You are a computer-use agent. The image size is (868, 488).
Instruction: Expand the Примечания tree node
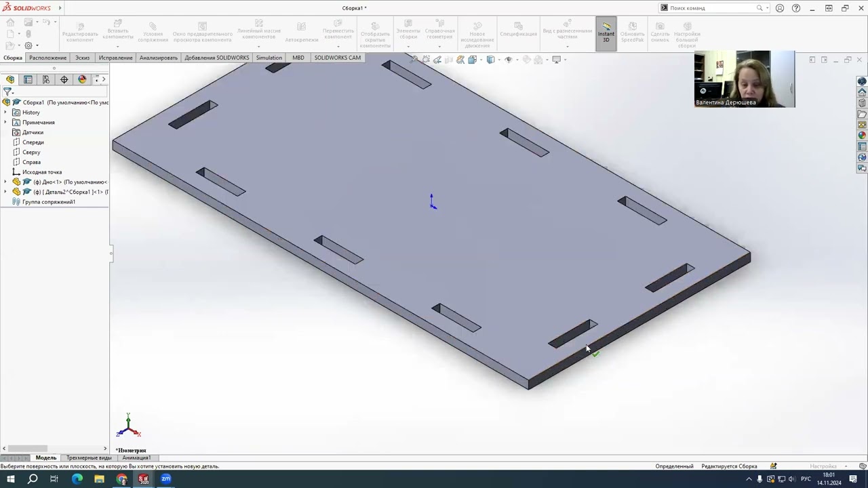coord(5,123)
